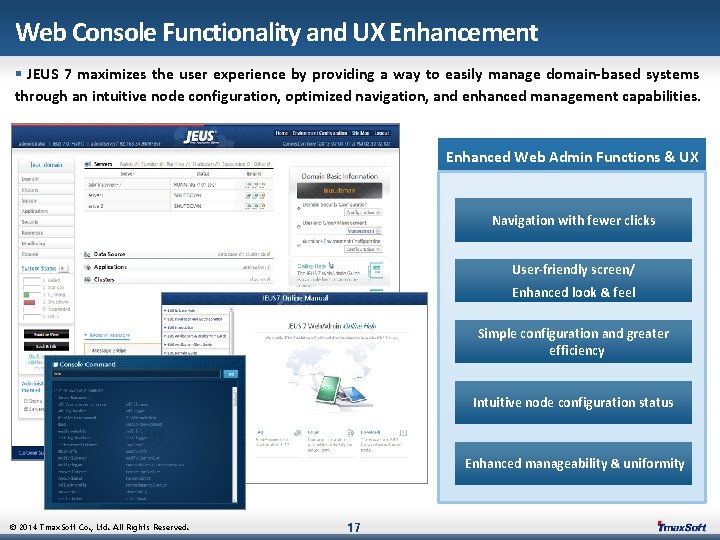Viewport: 720px width, 540px height.
Task: Click the jeus_domain dark banner button
Action: point(339,190)
